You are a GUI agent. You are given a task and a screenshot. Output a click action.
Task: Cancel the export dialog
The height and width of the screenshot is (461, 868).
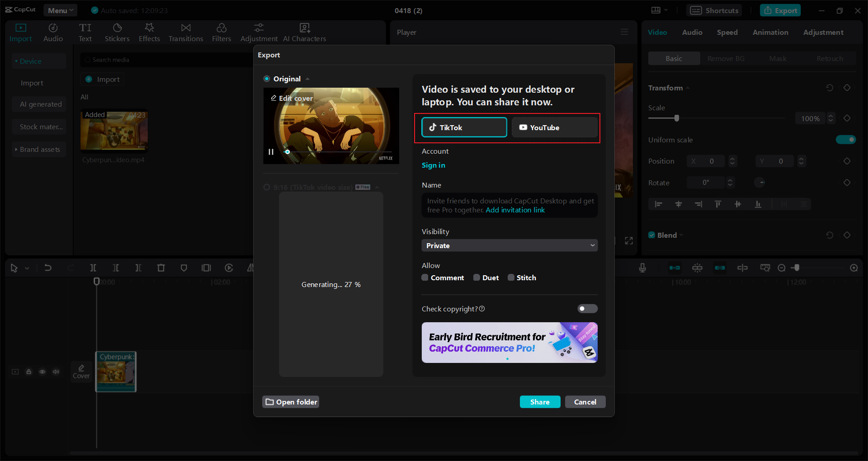point(585,402)
